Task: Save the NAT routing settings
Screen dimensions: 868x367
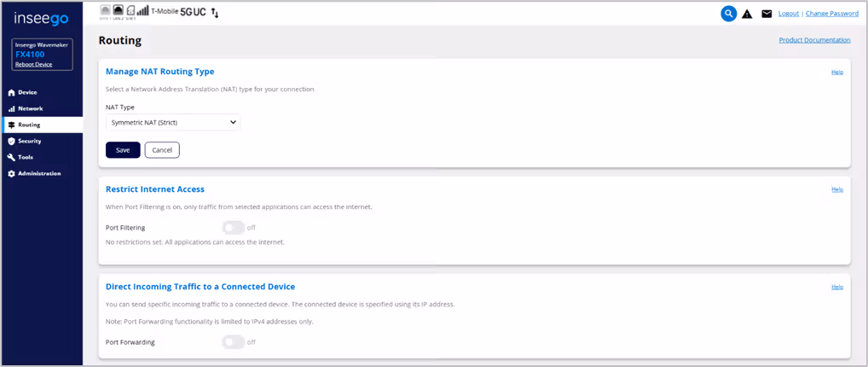Action: [123, 150]
